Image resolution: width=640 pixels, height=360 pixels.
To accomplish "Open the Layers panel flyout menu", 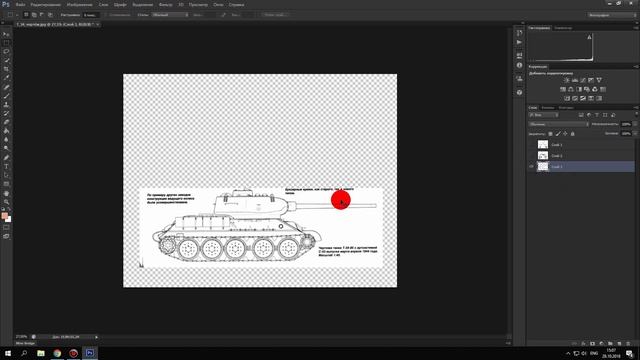I will click(636, 108).
